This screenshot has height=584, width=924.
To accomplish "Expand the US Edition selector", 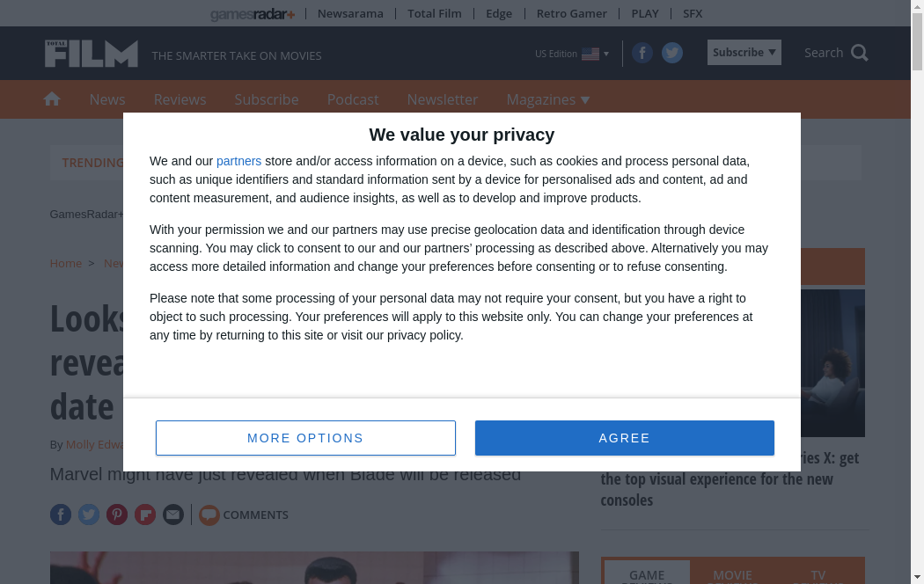I will 572,54.
